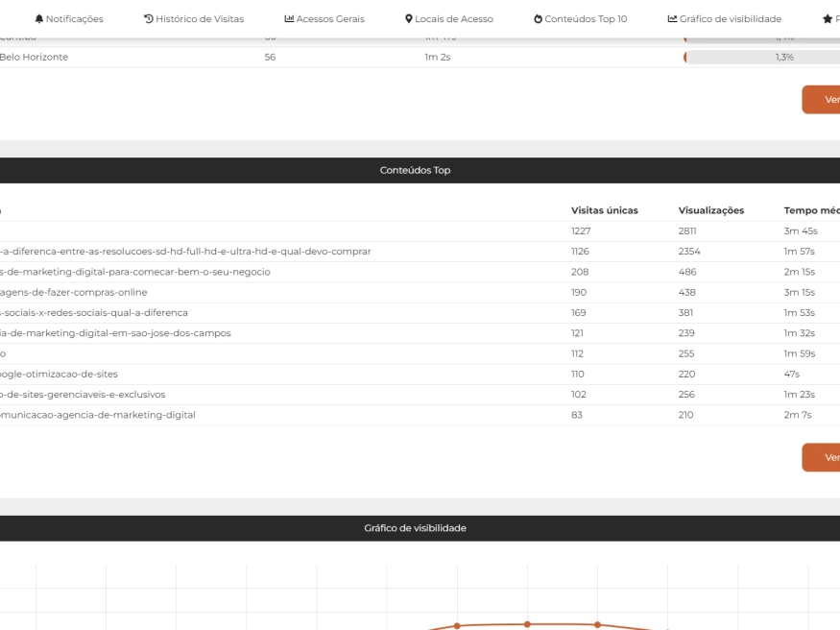Open the Histórico de Visitas menu item
Screen dimensions: 840x630
click(x=199, y=19)
